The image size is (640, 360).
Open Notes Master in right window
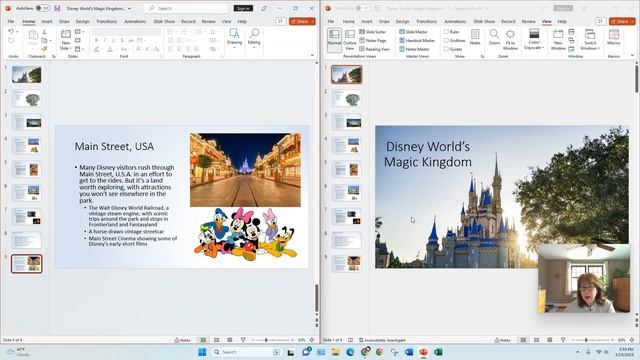[414, 49]
